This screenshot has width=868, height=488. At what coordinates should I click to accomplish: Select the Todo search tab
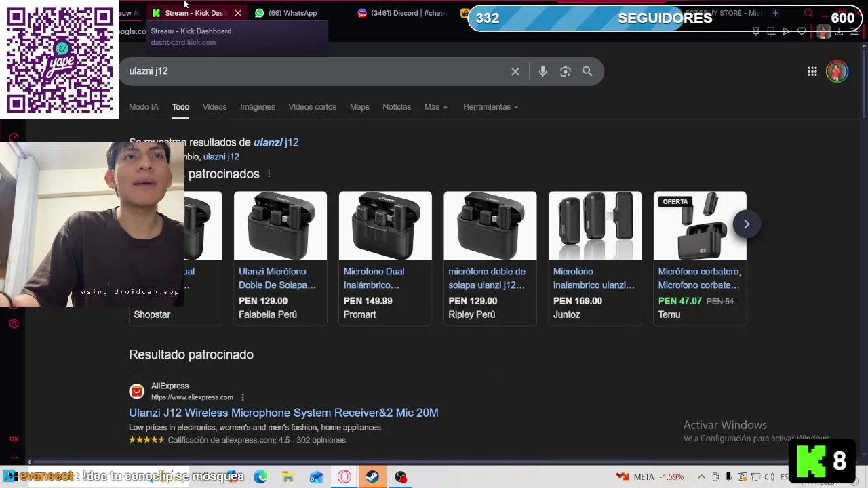pos(180,107)
